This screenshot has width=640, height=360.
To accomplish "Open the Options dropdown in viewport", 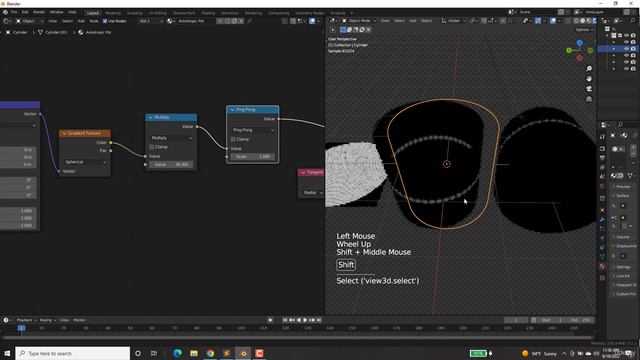I will pos(584,29).
